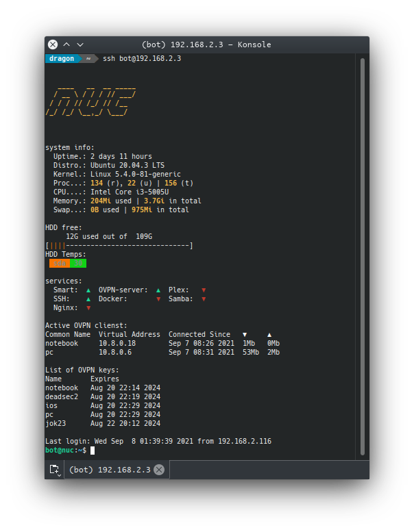The image size is (414, 532).
Task: Minimize window using the down chevron
Action: pos(66,45)
